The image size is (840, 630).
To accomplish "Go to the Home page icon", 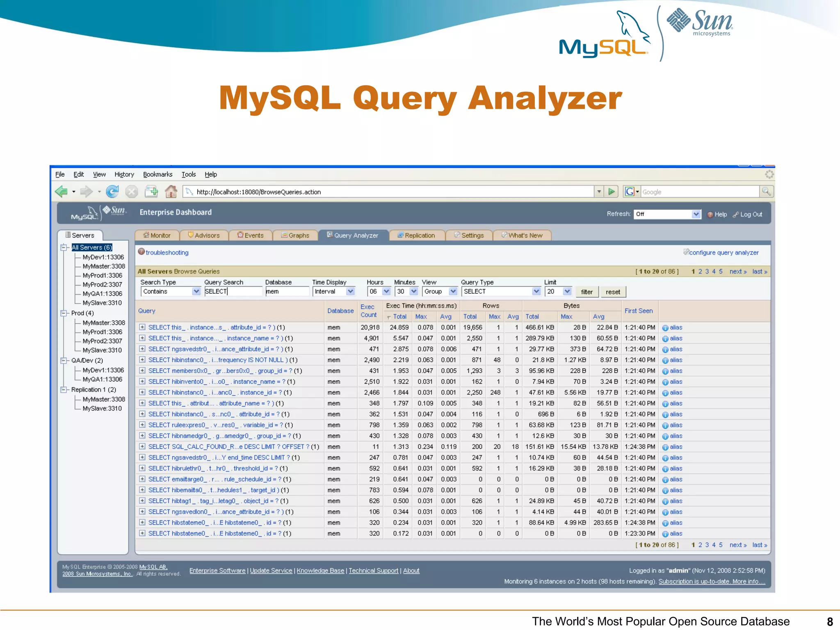I will tap(171, 192).
